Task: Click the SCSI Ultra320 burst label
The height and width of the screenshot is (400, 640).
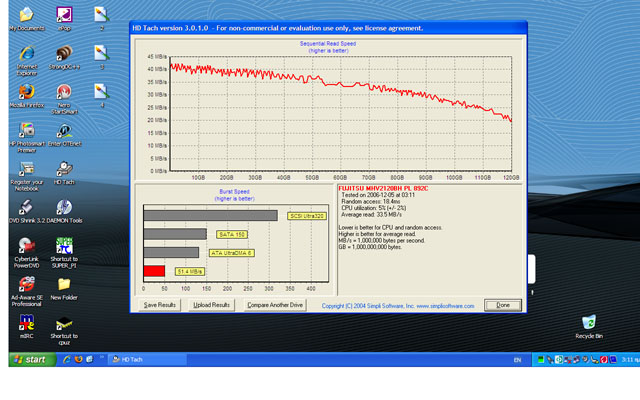Action: (307, 216)
